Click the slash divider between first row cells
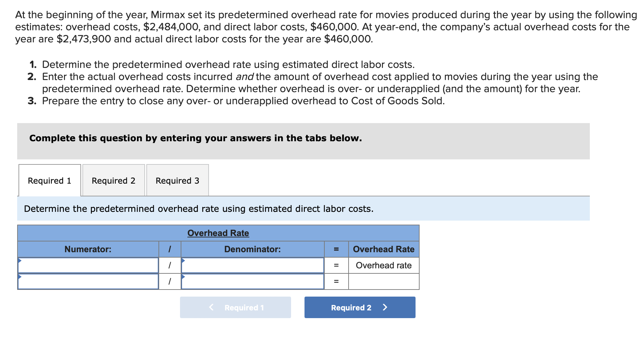Viewport: 644px width, 343px height. [170, 266]
